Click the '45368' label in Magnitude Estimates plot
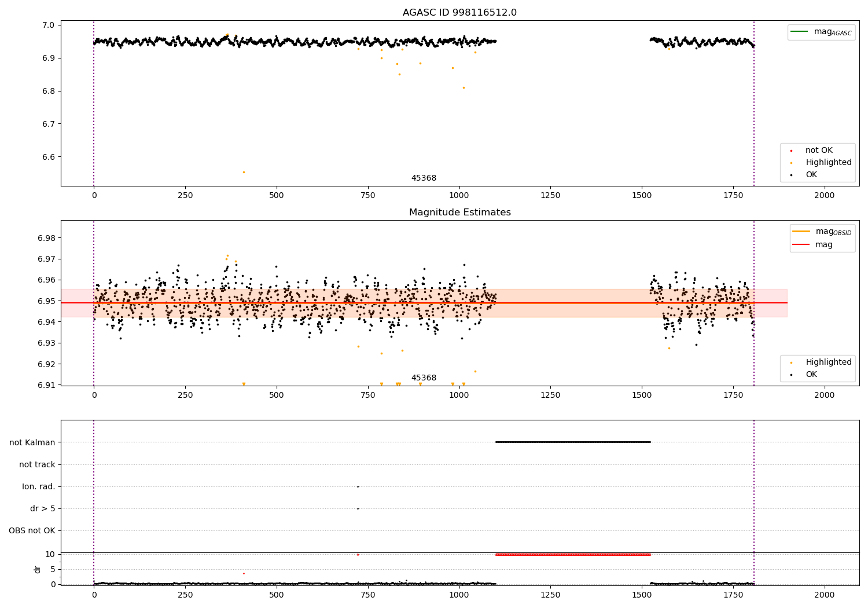Screen dimensions: 868x608 pos(424,378)
